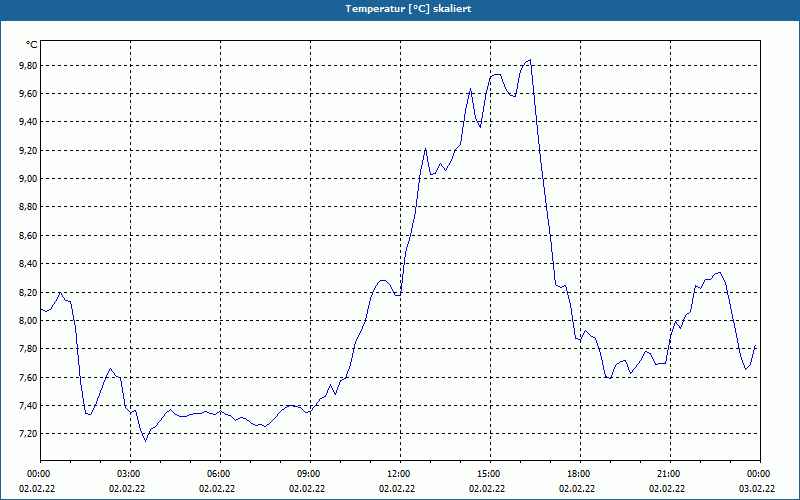The height and width of the screenshot is (500, 800).
Task: Click the 9,20 y-axis label
Action: [x=28, y=151]
